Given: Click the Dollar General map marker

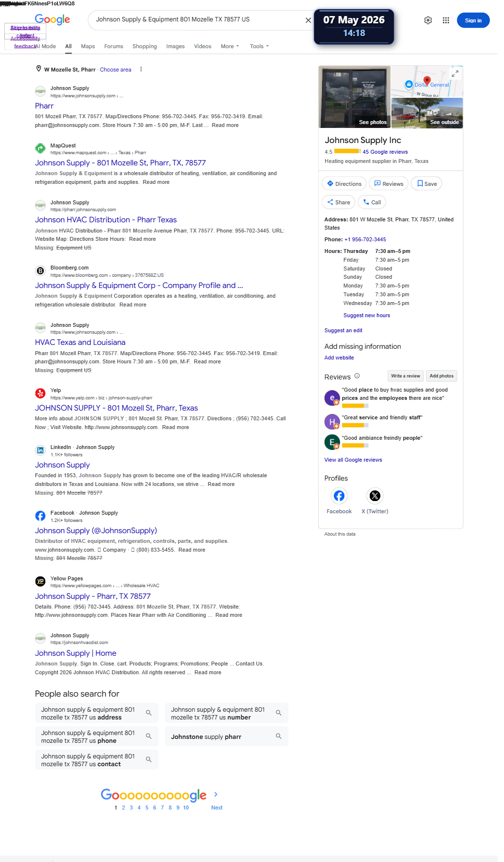Looking at the screenshot, I should (x=409, y=85).
